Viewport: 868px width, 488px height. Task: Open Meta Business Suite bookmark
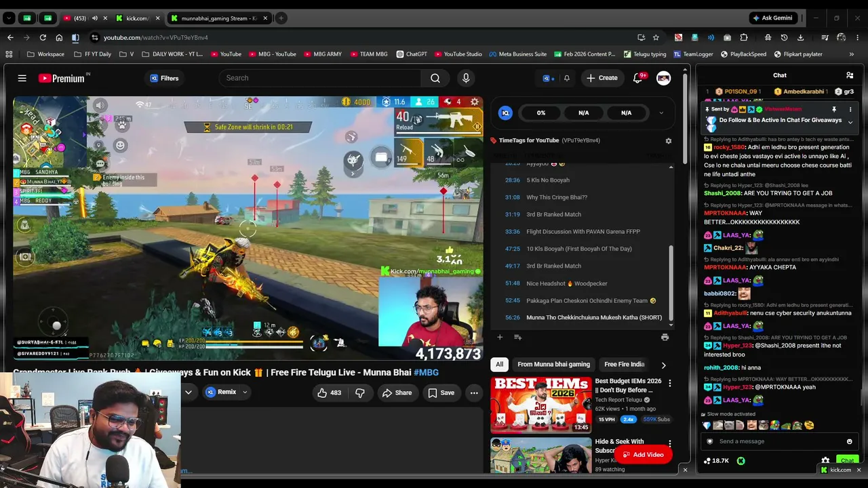[517, 54]
